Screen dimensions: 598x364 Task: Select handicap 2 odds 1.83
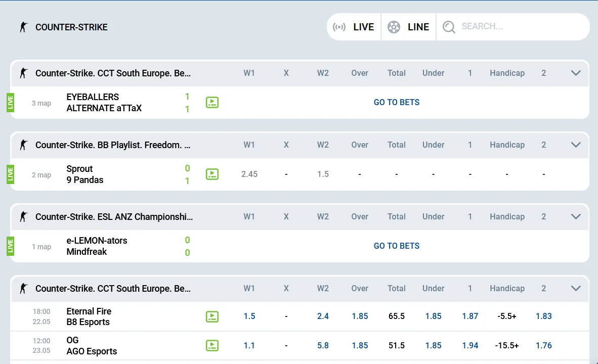click(544, 316)
